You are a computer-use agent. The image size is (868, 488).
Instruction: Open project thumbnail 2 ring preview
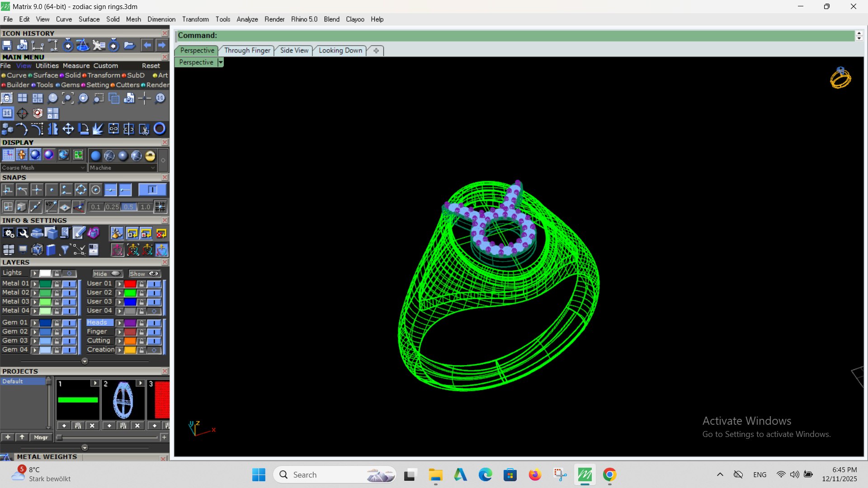pyautogui.click(x=123, y=400)
